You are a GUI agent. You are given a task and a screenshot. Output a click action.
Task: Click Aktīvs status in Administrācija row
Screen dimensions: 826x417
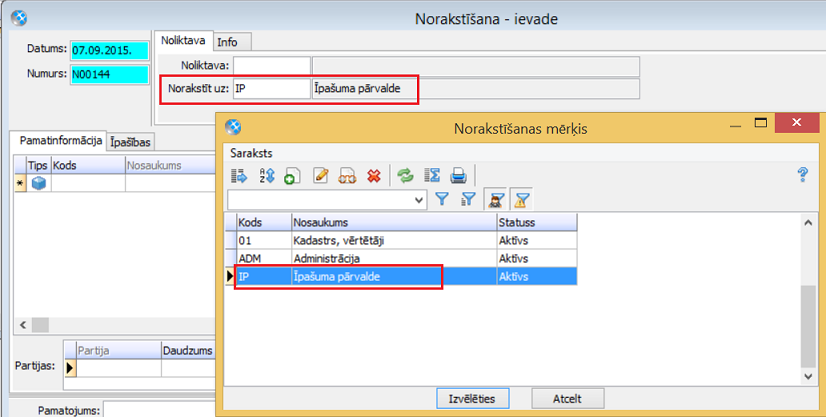pos(536,259)
